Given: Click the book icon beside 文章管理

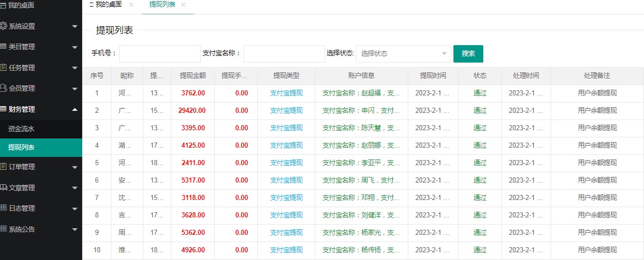Looking at the screenshot, I should 4,188.
